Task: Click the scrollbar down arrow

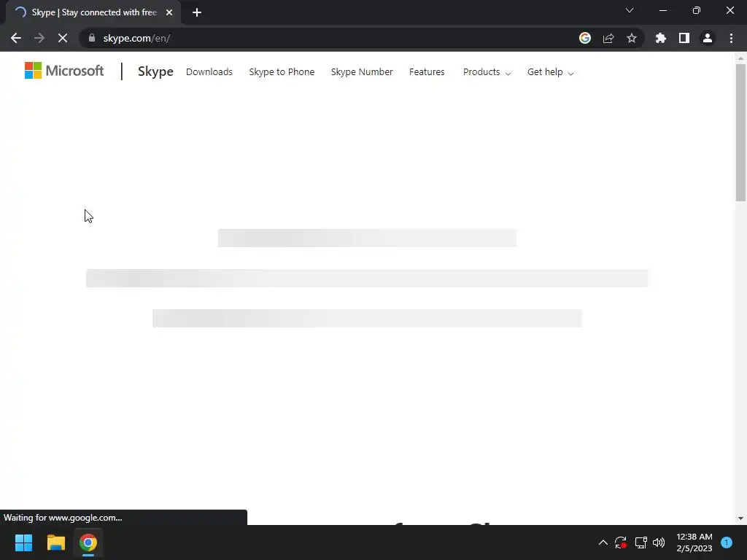Action: click(x=740, y=518)
